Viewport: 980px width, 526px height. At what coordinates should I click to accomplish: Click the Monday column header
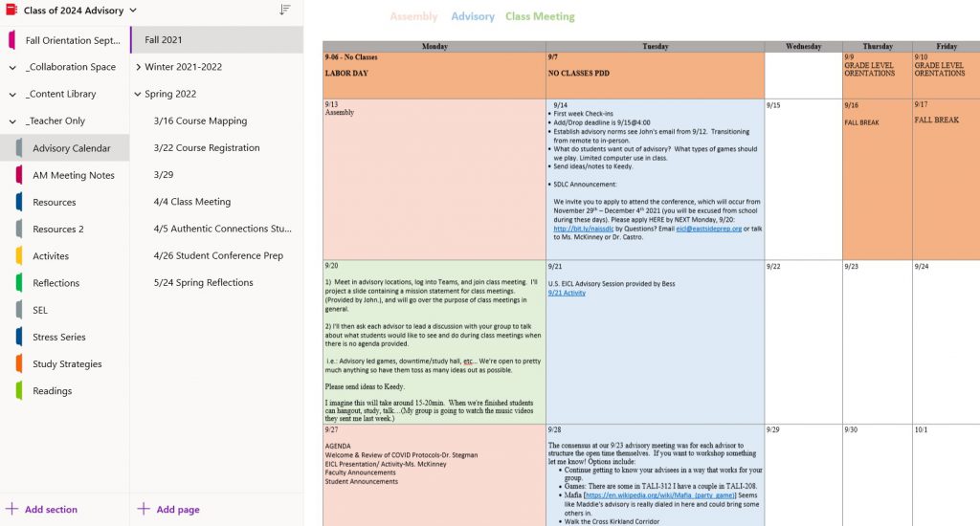pyautogui.click(x=434, y=46)
